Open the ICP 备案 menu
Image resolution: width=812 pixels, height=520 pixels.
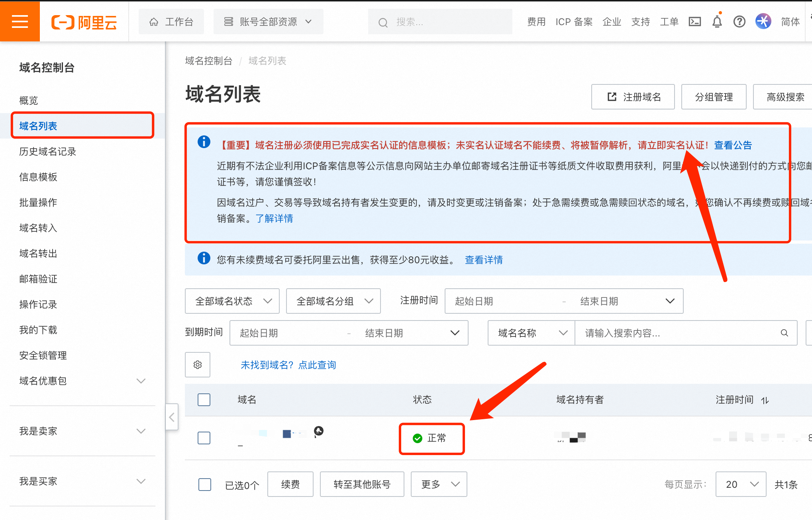574,22
